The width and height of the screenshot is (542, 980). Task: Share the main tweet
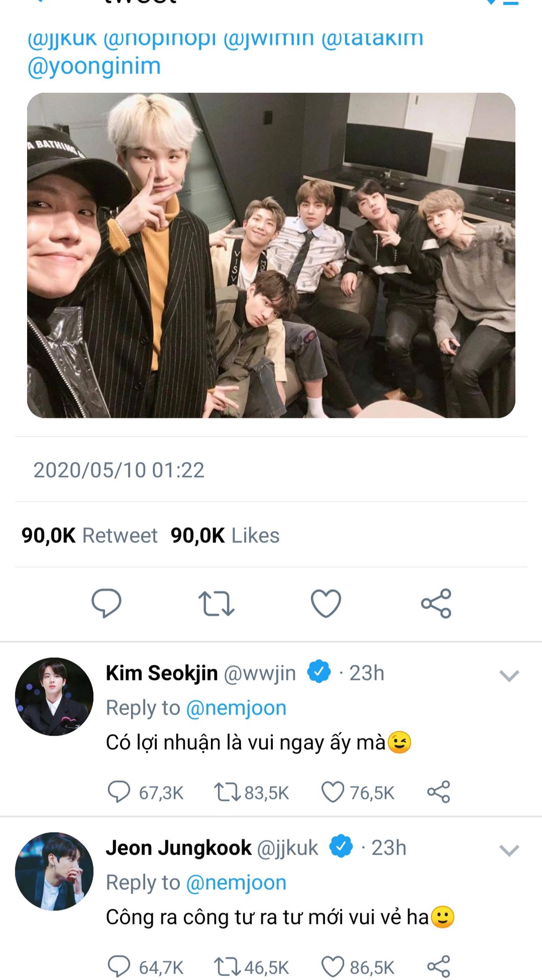(436, 603)
